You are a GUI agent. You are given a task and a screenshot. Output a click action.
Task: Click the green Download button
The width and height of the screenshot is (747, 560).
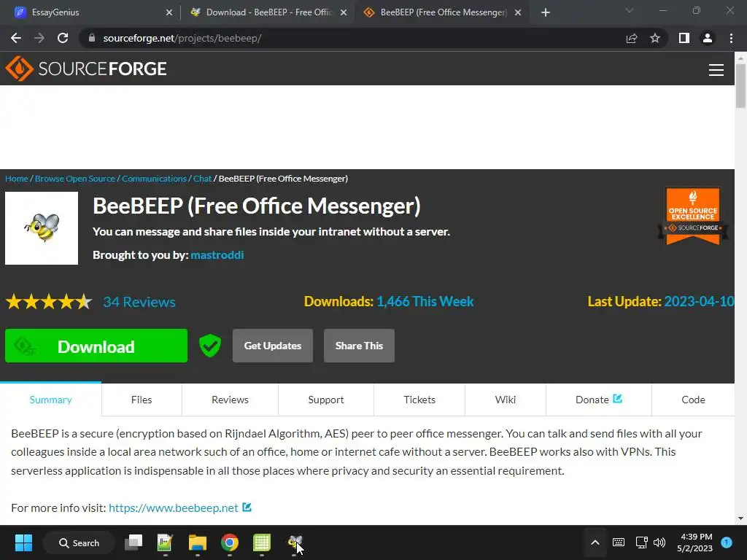pyautogui.click(x=96, y=346)
